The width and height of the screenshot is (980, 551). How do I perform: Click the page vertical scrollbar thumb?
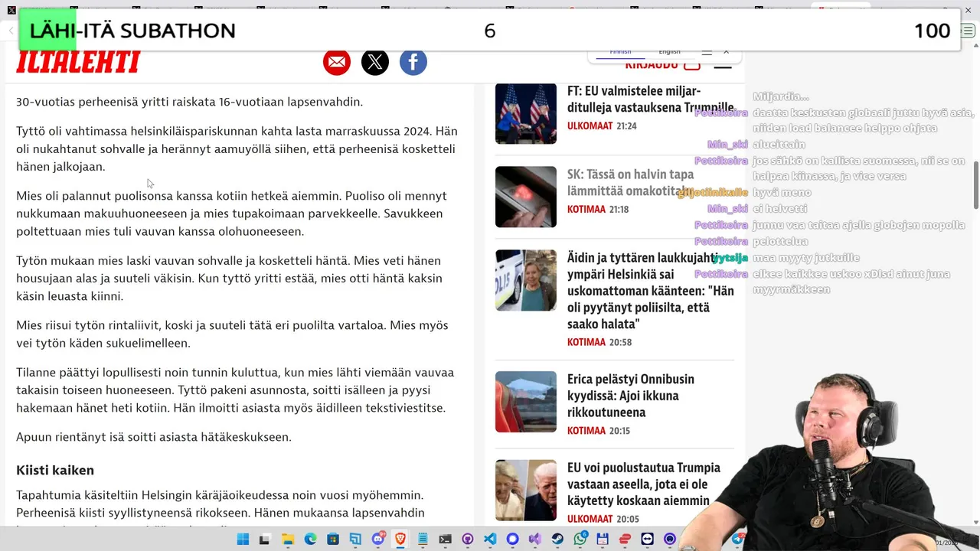(975, 184)
